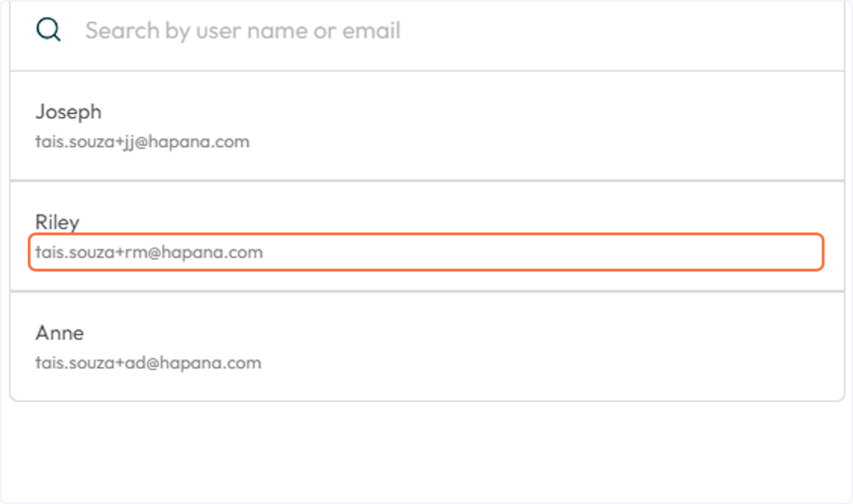This screenshot has width=853, height=504.
Task: Click the email tais.souza+ad@hapana.com
Action: click(149, 363)
